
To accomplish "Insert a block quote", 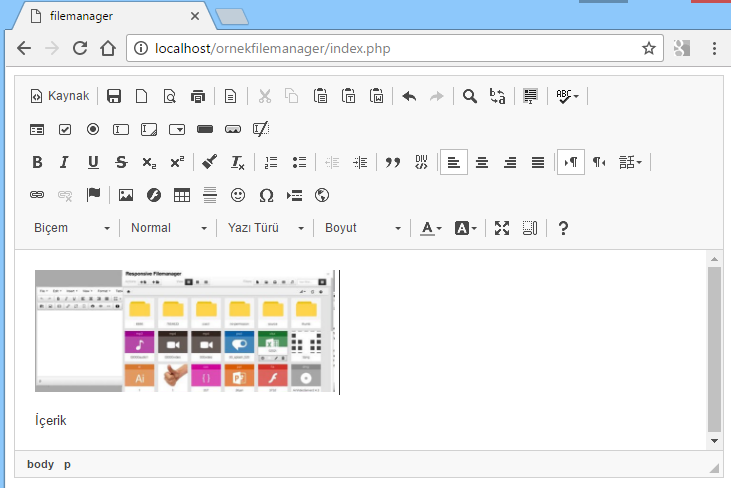I will (393, 162).
